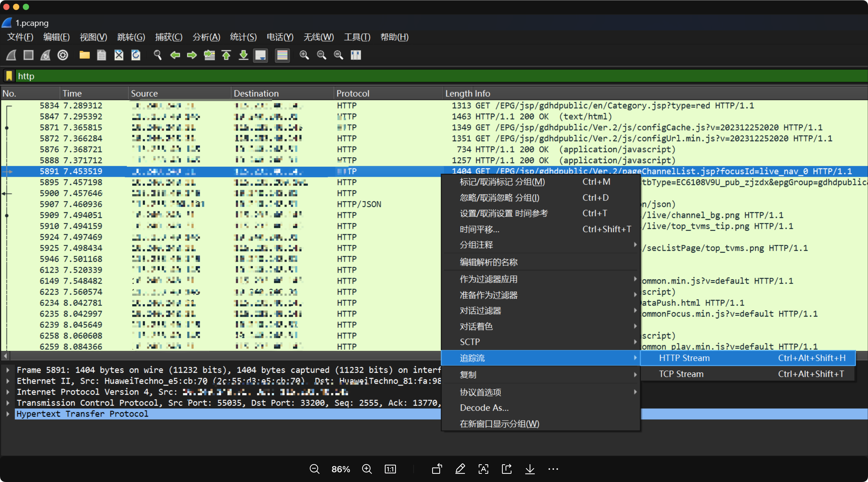The height and width of the screenshot is (482, 868).
Task: Expand 对话着色 submenu
Action: click(x=541, y=326)
